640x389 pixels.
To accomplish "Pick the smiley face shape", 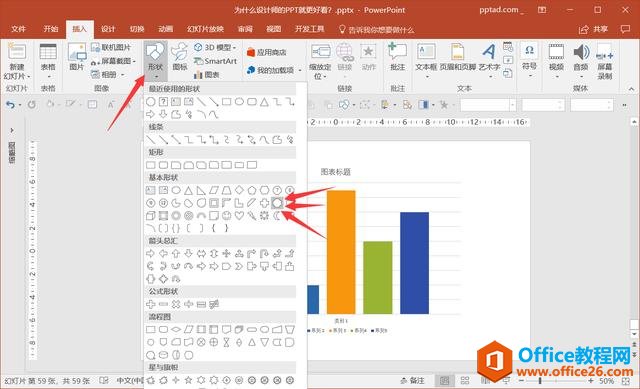I will (227, 215).
